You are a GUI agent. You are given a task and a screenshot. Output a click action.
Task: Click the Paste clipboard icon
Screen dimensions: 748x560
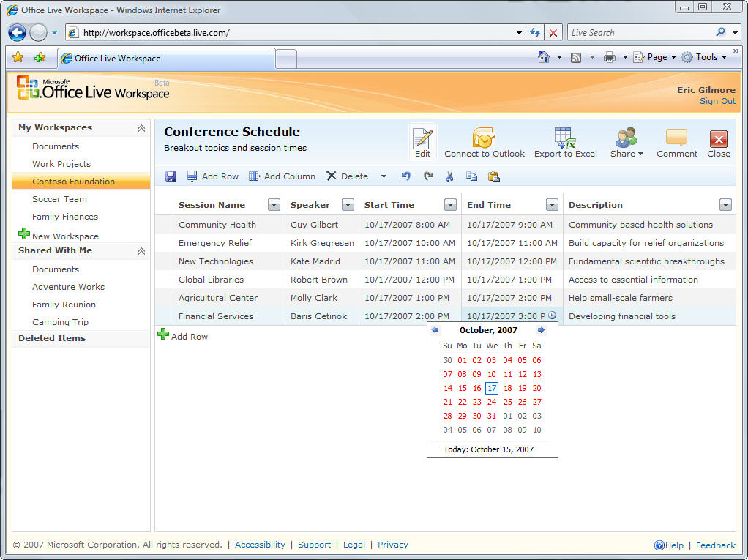494,176
